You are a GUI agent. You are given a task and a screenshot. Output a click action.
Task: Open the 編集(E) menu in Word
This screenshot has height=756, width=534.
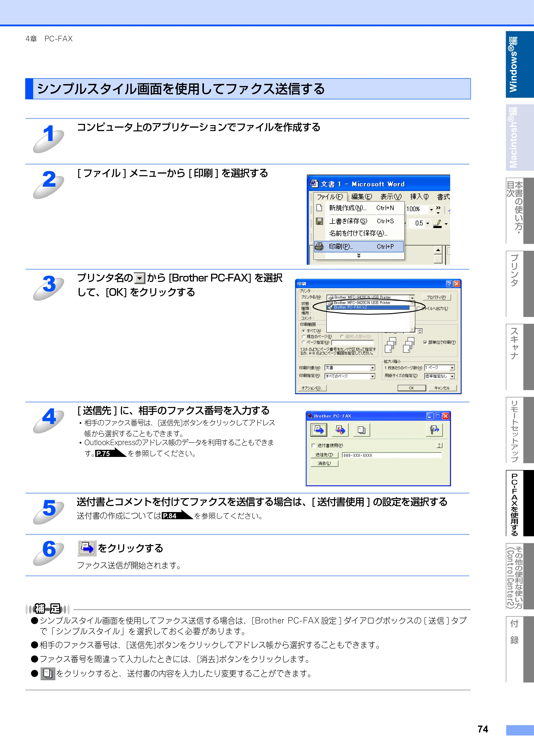[x=362, y=197]
